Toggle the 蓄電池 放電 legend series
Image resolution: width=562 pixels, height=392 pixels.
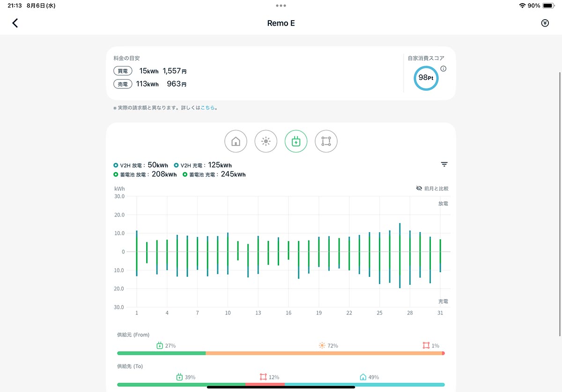(x=145, y=174)
